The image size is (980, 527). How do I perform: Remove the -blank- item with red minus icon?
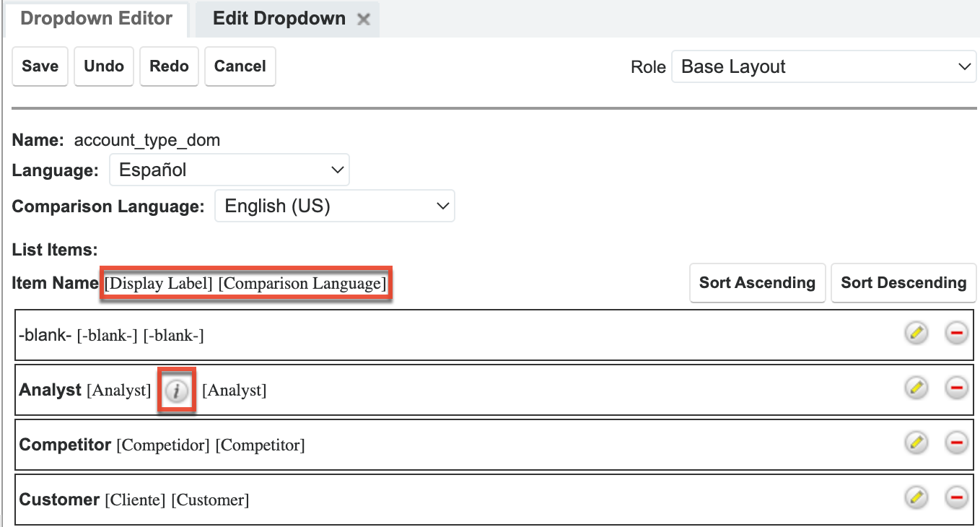coord(956,333)
